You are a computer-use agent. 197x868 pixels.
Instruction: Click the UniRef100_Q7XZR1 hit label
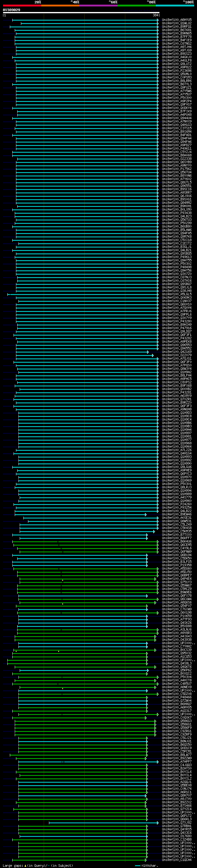coord(177,399)
